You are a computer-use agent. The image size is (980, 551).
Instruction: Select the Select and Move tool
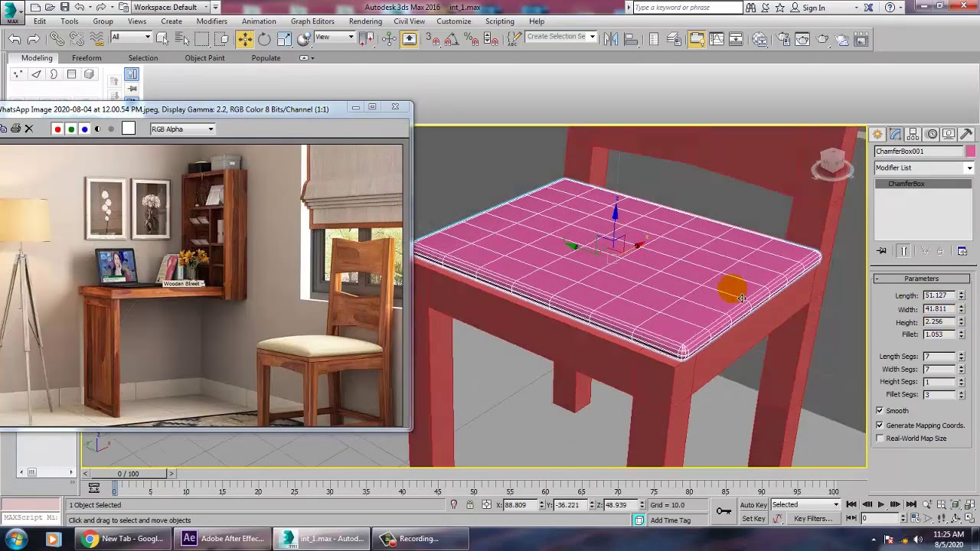[244, 39]
